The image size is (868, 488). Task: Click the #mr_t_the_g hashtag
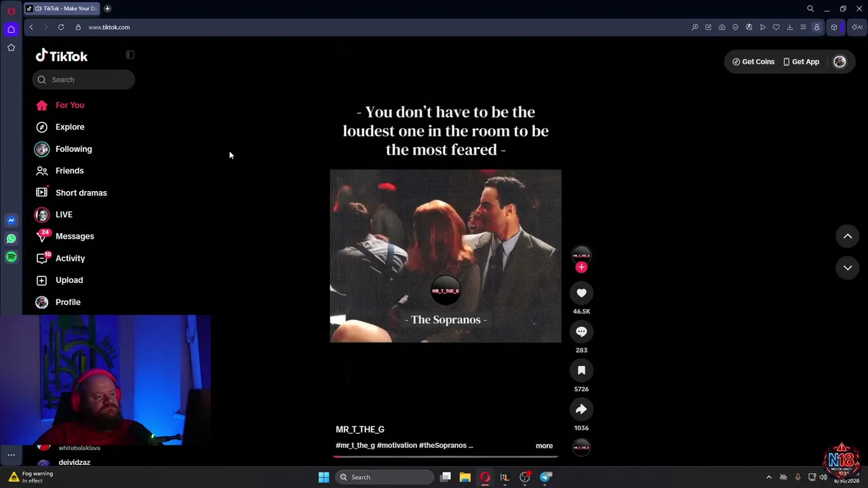(x=355, y=445)
